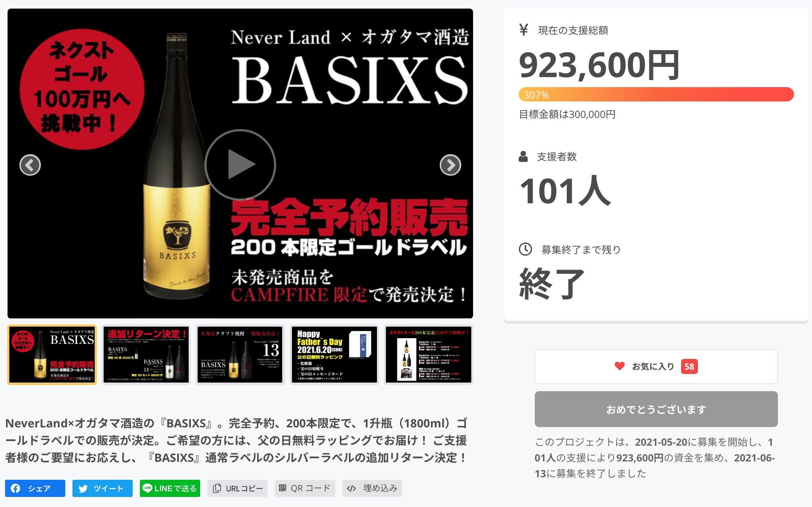Share project on Facebook with シェア

click(x=35, y=488)
